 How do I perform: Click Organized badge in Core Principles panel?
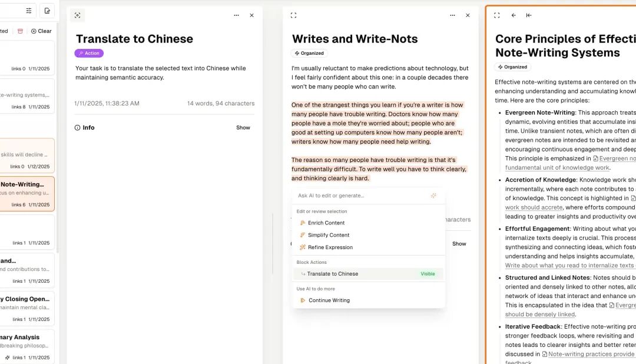click(x=513, y=67)
